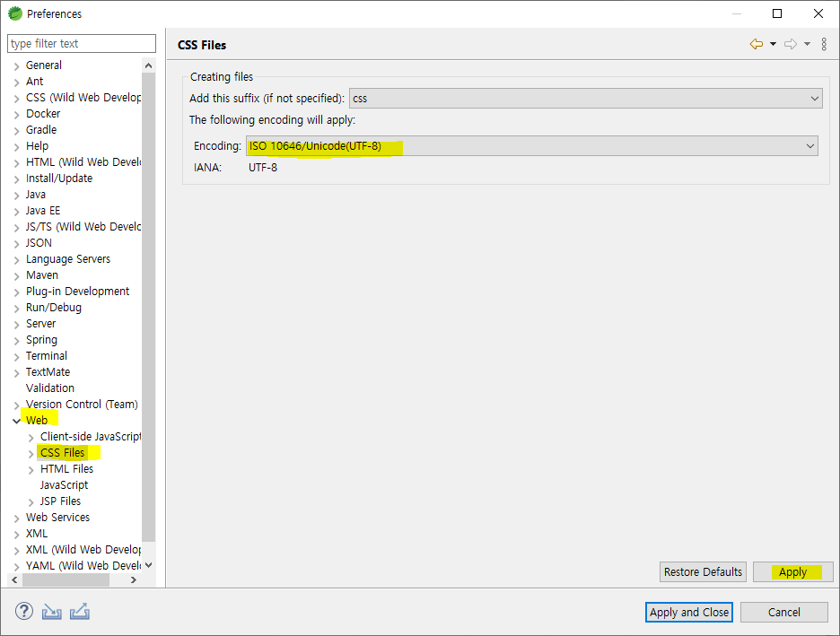Click the help question mark icon
The width and height of the screenshot is (840, 636).
coord(24,611)
